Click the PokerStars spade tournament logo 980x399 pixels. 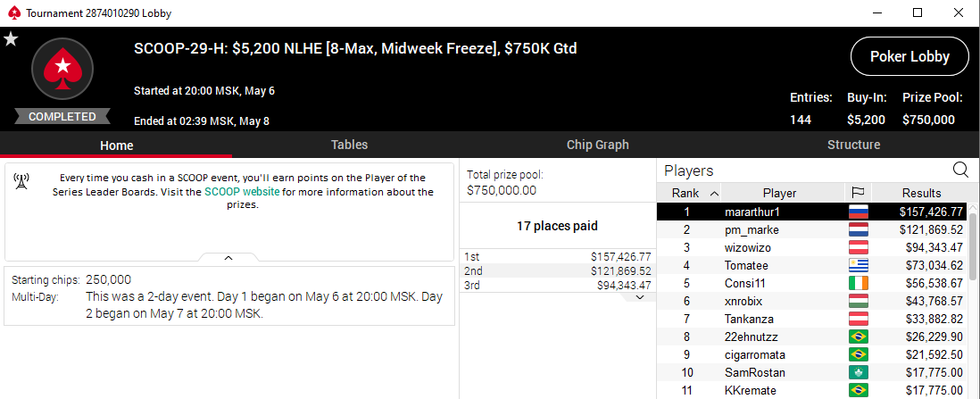coord(62,70)
